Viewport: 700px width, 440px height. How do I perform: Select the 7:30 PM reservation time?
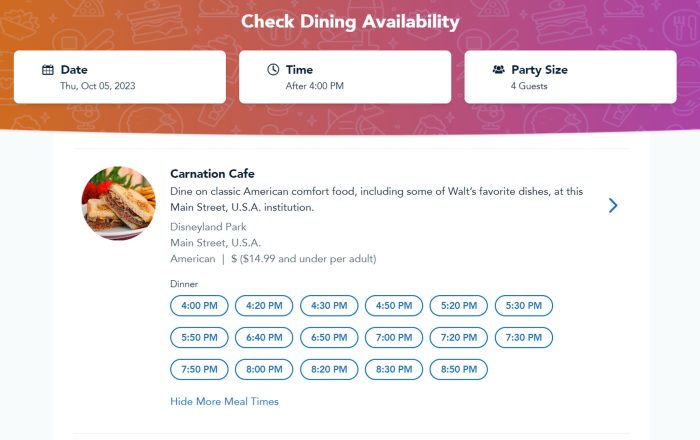(523, 338)
